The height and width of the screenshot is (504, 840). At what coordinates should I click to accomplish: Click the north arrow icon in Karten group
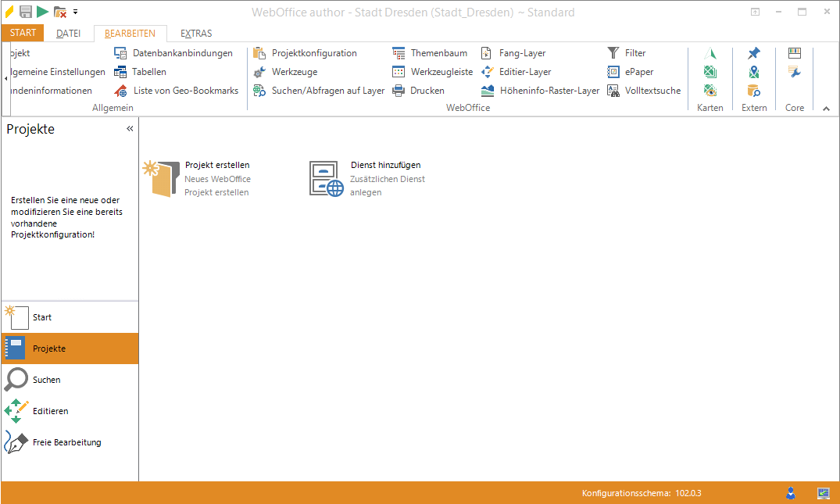pos(710,53)
